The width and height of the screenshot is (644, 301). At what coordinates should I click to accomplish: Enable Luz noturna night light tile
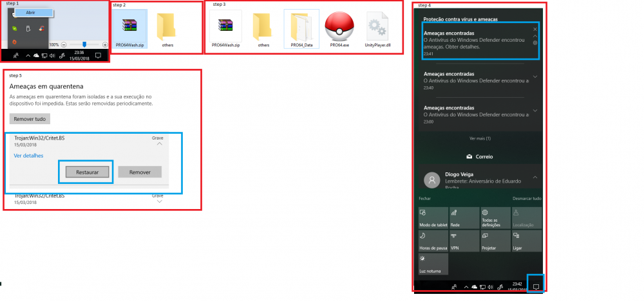pos(433,264)
